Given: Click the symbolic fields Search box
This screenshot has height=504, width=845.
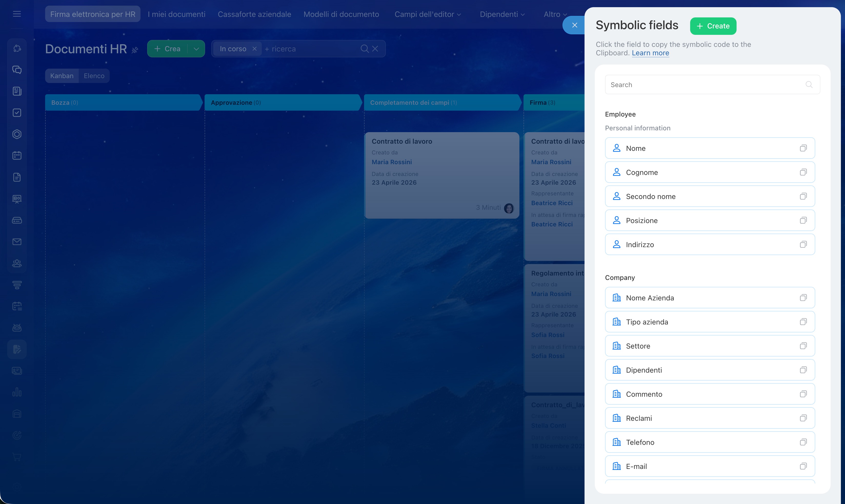Looking at the screenshot, I should [x=707, y=85].
